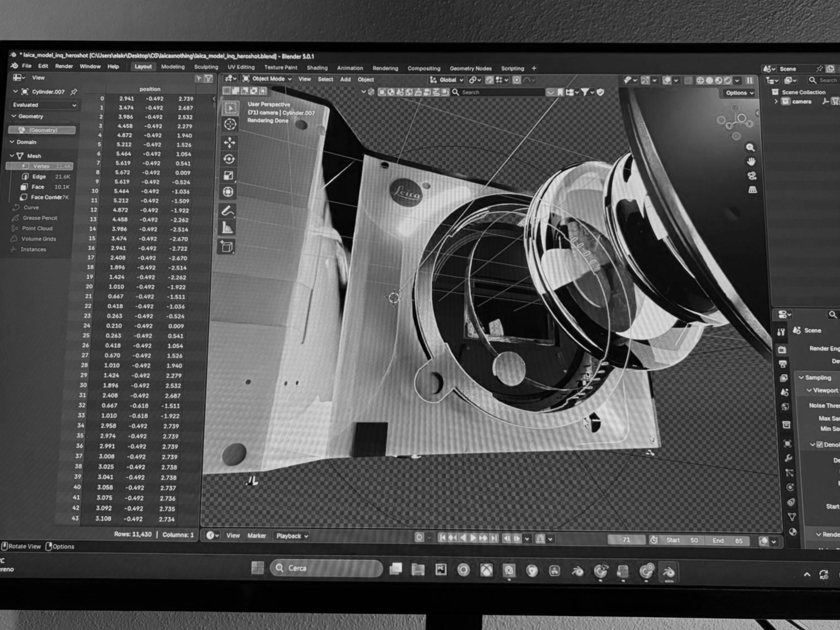840x630 pixels.
Task: Select the Move tool
Action: 230,142
